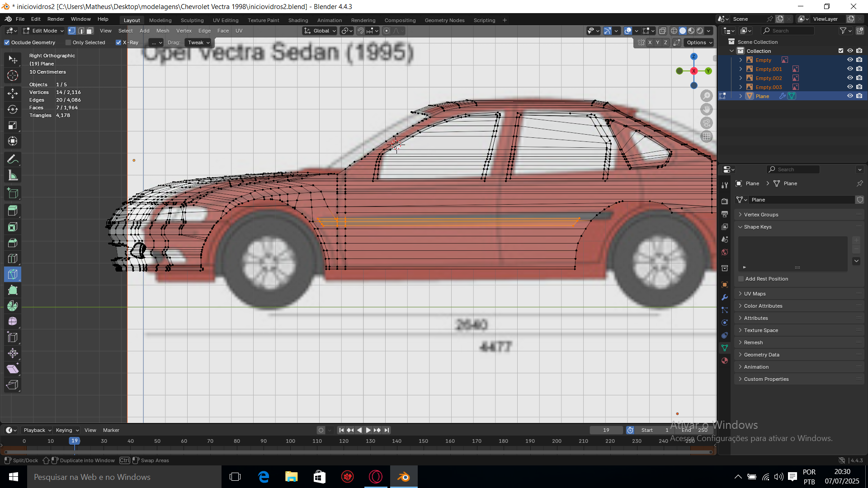Click the viewport Options button
868x488 pixels.
(x=699, y=42)
